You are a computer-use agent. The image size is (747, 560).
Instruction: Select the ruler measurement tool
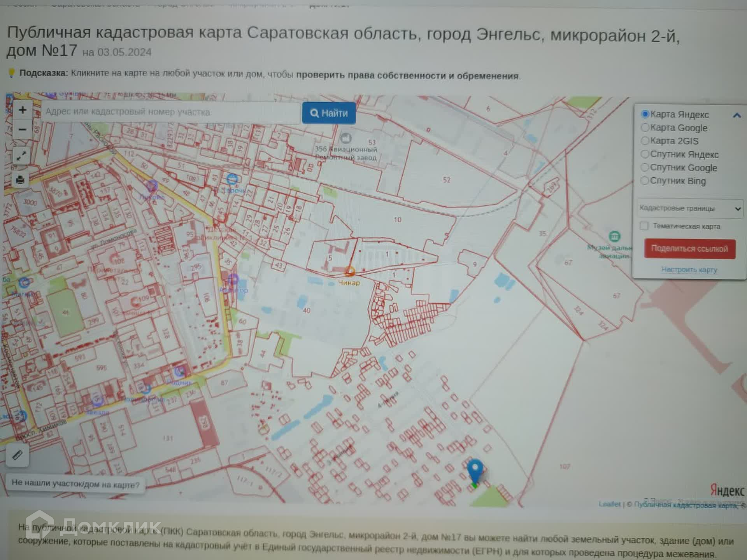pos(18,455)
